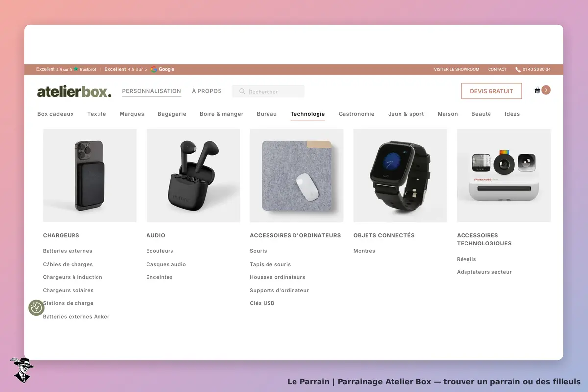Click the CONTACT link in top bar
588x392 pixels.
pos(497,70)
